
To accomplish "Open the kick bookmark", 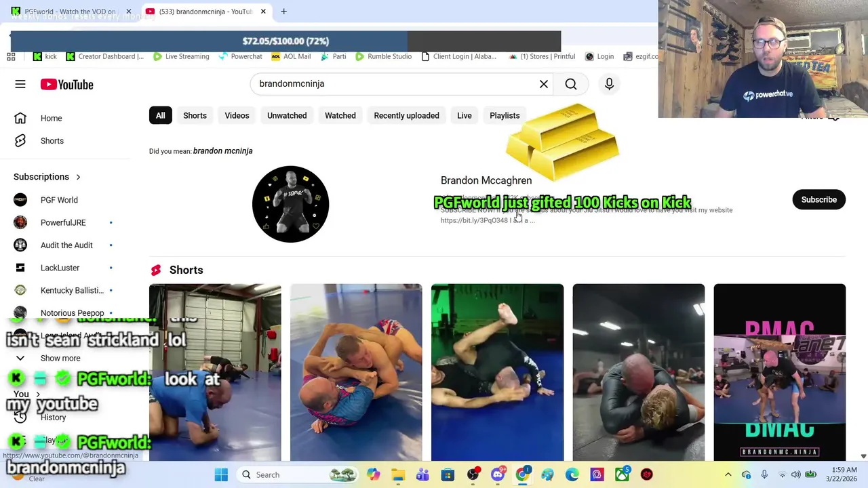I will click(45, 56).
